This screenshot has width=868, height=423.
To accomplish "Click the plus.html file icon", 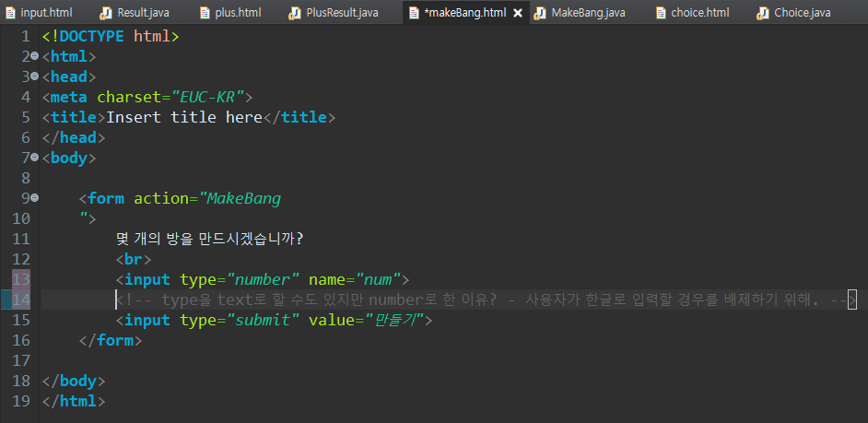I will (205, 13).
